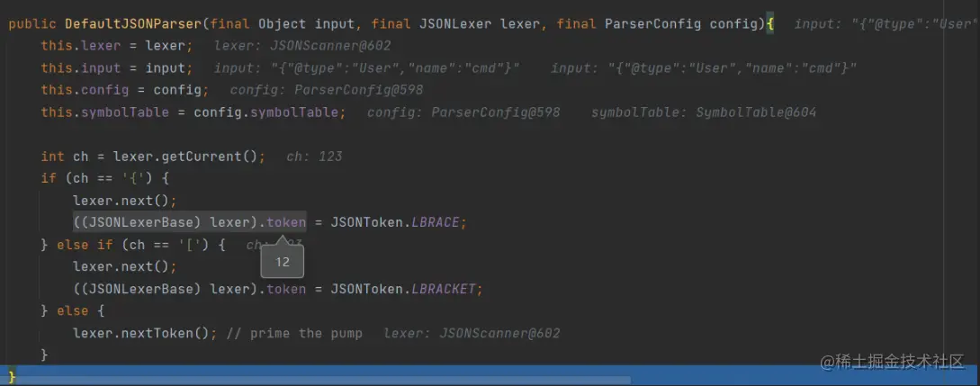980x386 pixels.
Task: Click inline hint 'config: ParserConfig@598' beside this.config
Action: 327,90
